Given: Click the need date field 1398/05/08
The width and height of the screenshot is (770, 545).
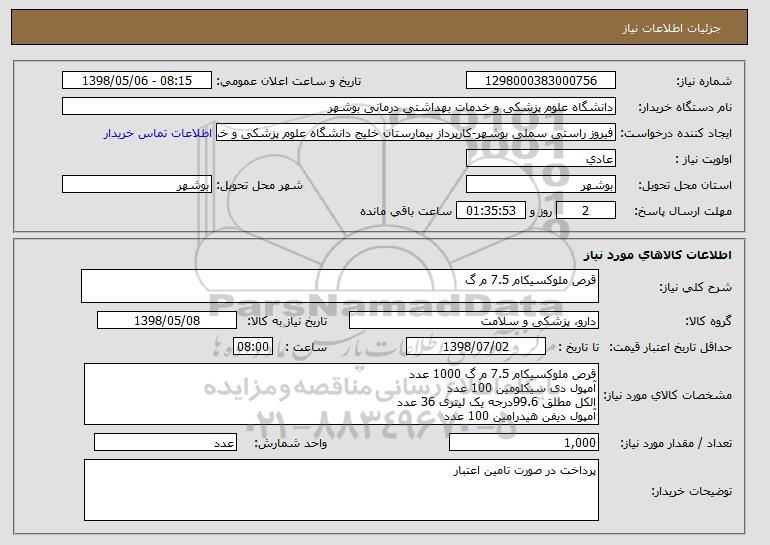Looking at the screenshot, I should [167, 321].
